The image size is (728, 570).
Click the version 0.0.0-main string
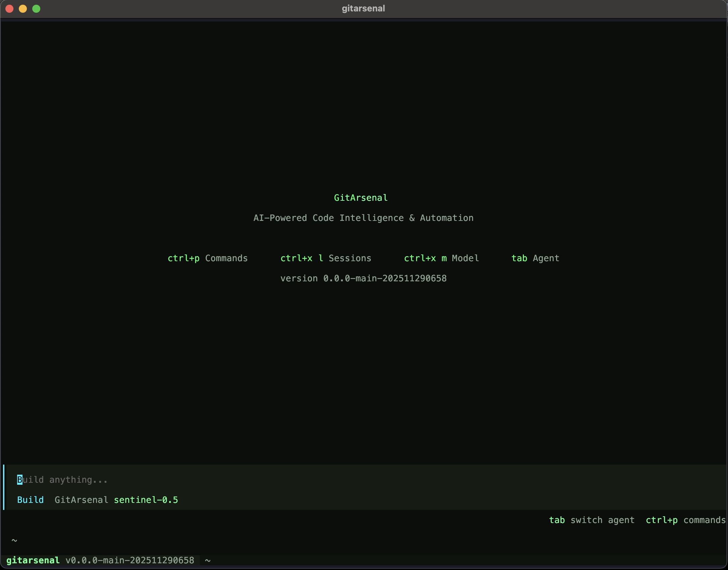[363, 278]
